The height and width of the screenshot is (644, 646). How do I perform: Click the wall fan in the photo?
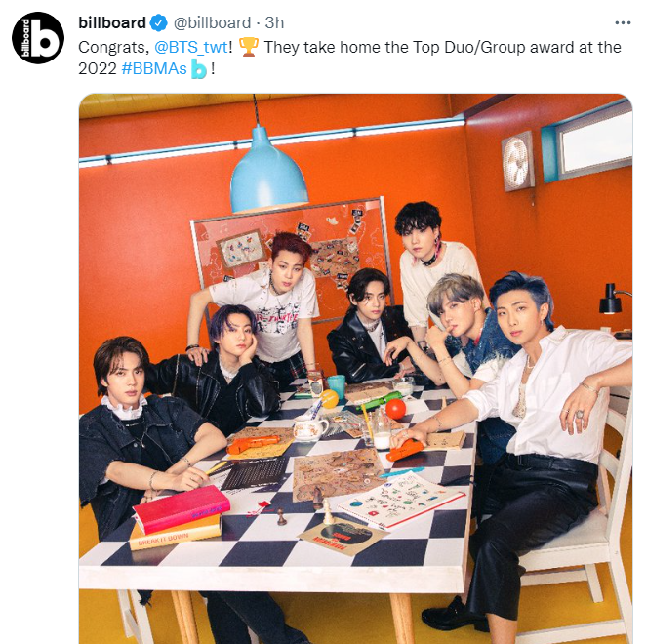click(x=518, y=161)
